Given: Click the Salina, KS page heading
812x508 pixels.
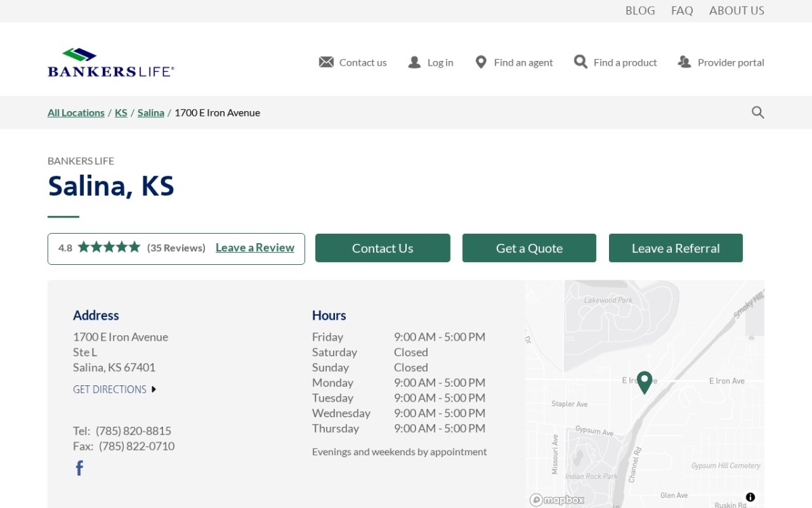Looking at the screenshot, I should coord(111,186).
